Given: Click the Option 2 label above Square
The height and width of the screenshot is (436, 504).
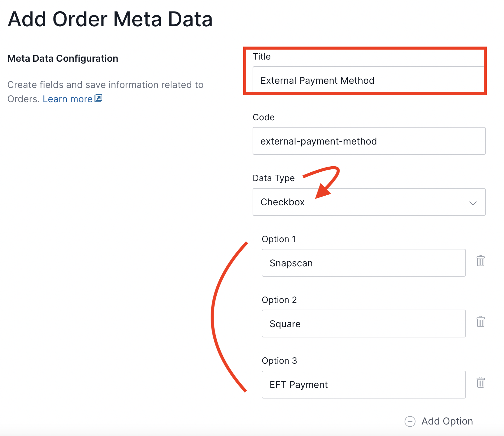Looking at the screenshot, I should click(279, 300).
